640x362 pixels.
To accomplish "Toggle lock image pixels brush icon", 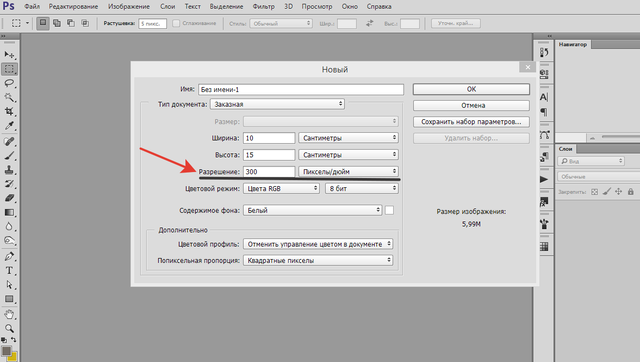I will click(607, 191).
